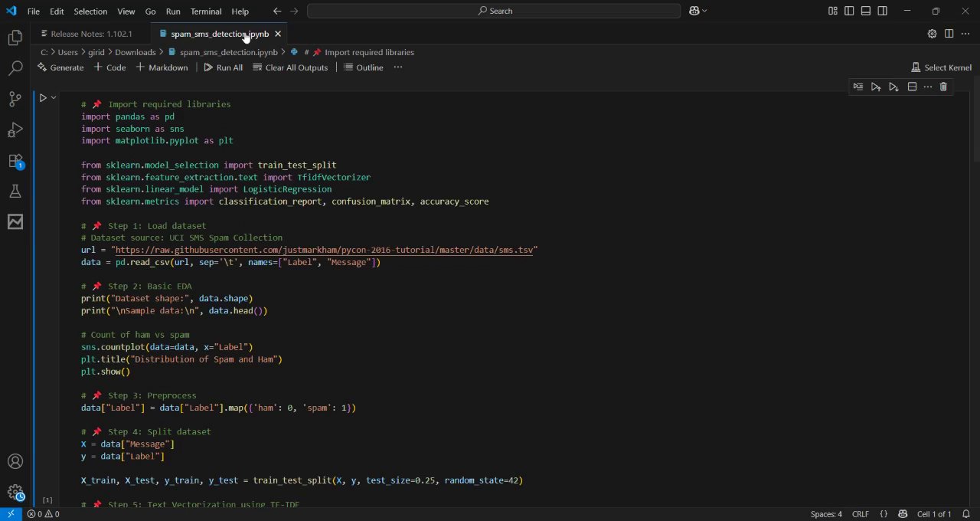Click Generate in the notebook toolbar
980x521 pixels.
coord(60,67)
